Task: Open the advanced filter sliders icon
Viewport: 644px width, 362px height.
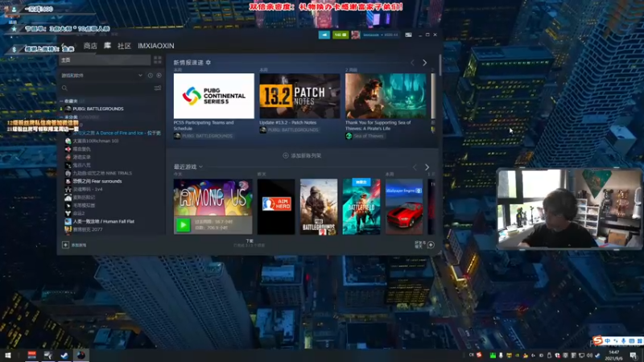Action: (x=158, y=88)
